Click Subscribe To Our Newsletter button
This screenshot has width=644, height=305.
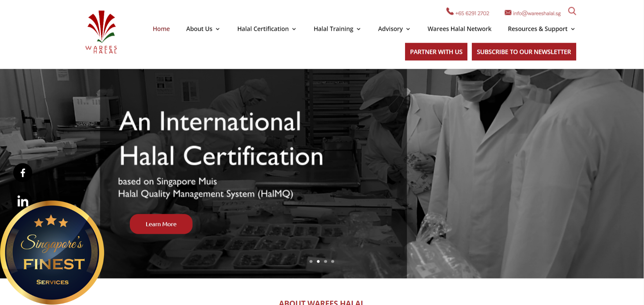coord(524,52)
